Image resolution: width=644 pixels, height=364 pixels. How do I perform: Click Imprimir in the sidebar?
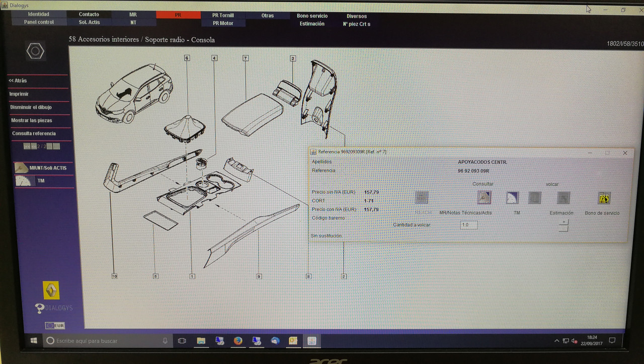click(x=19, y=94)
